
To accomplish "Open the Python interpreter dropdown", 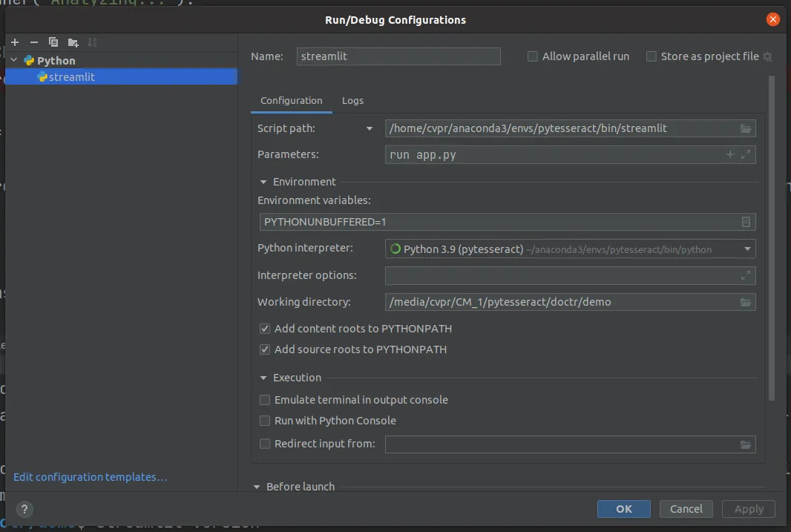I will 747,249.
